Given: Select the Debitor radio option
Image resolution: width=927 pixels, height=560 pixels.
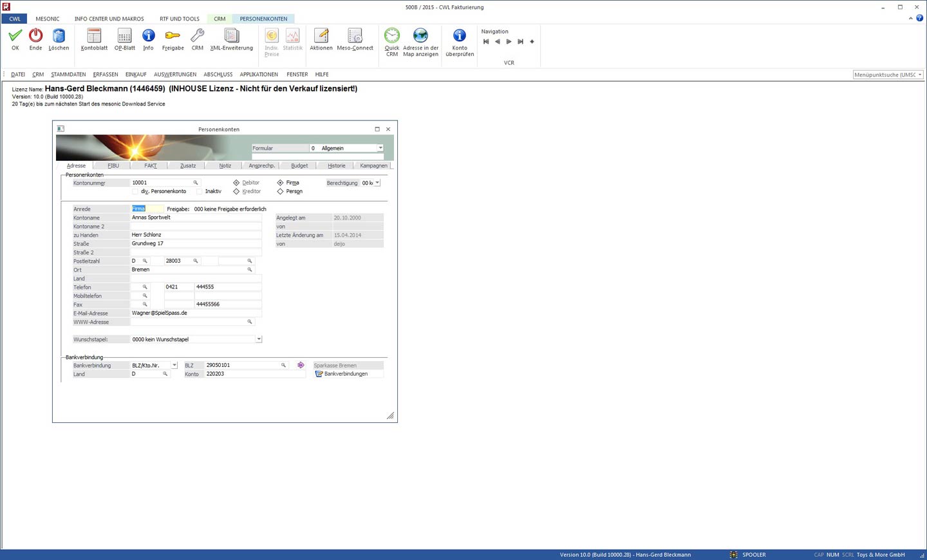Looking at the screenshot, I should 236,183.
